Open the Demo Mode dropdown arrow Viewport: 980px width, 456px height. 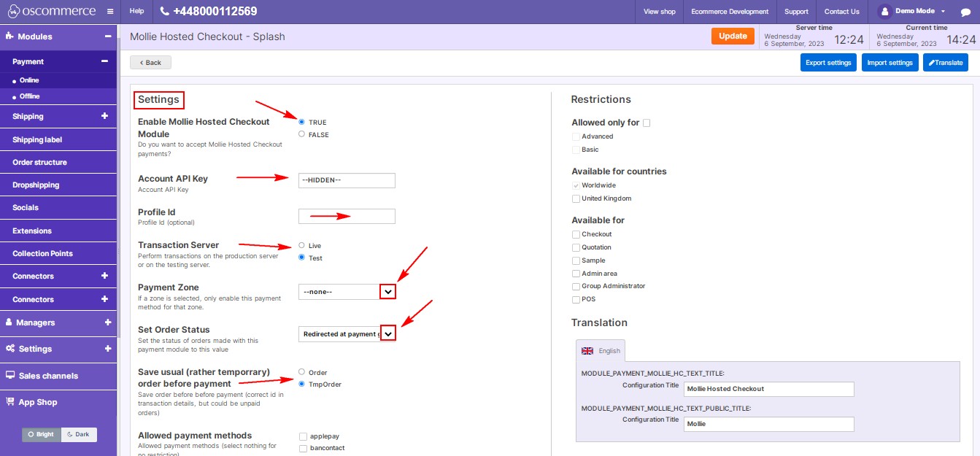point(943,12)
